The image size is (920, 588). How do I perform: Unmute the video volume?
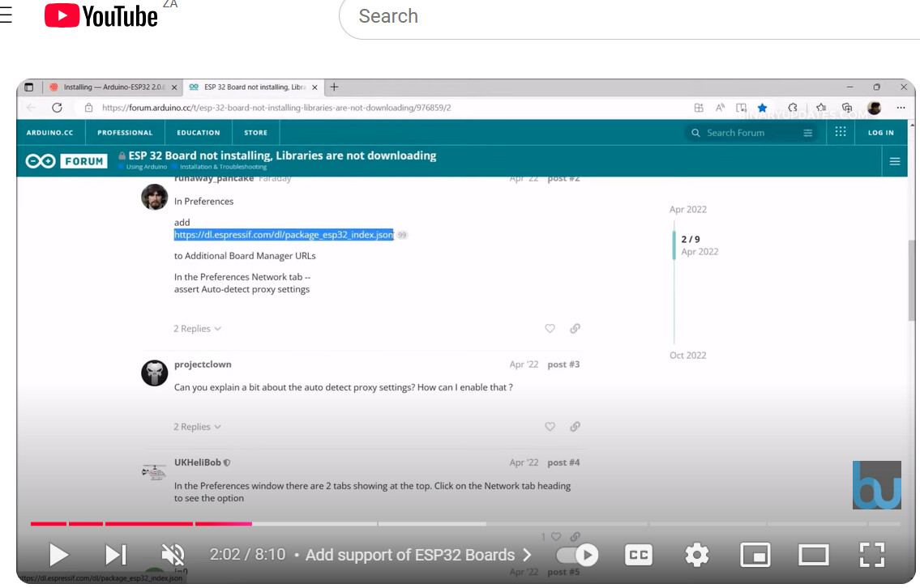173,555
